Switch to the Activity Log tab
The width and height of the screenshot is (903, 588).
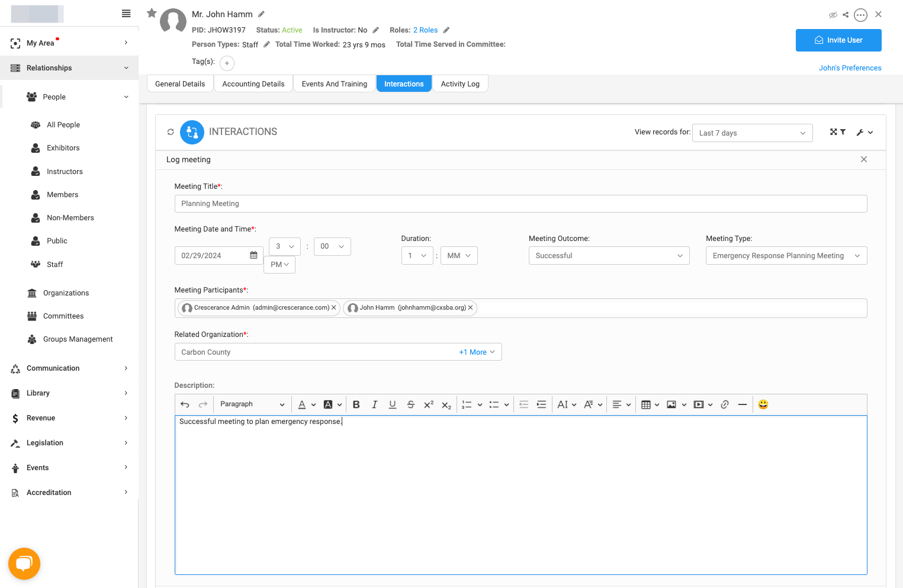click(460, 84)
